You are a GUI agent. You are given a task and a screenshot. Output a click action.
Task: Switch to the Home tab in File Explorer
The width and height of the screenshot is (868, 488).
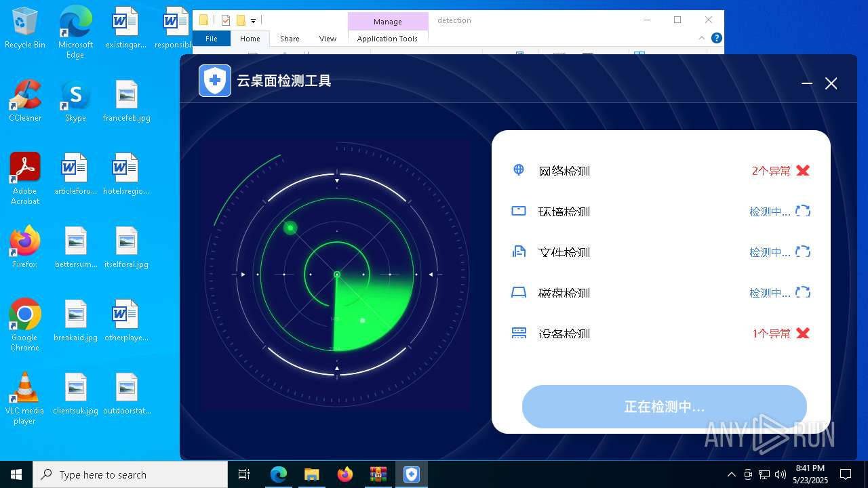point(250,39)
